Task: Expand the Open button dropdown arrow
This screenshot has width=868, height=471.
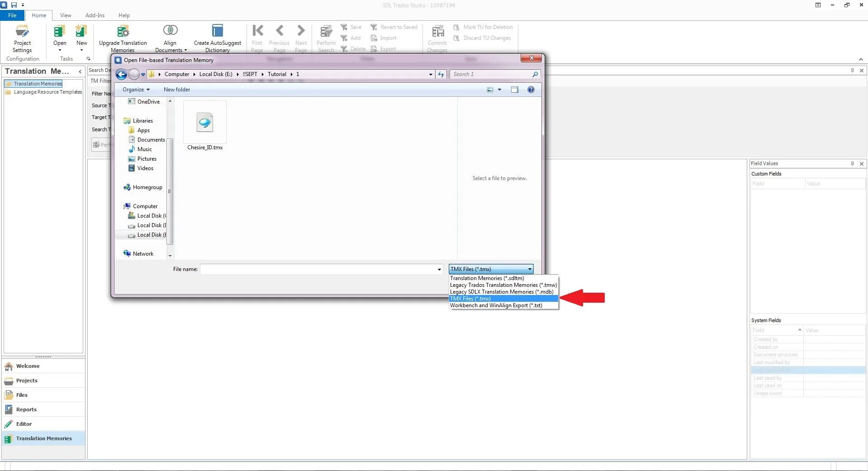Action: 60,50
